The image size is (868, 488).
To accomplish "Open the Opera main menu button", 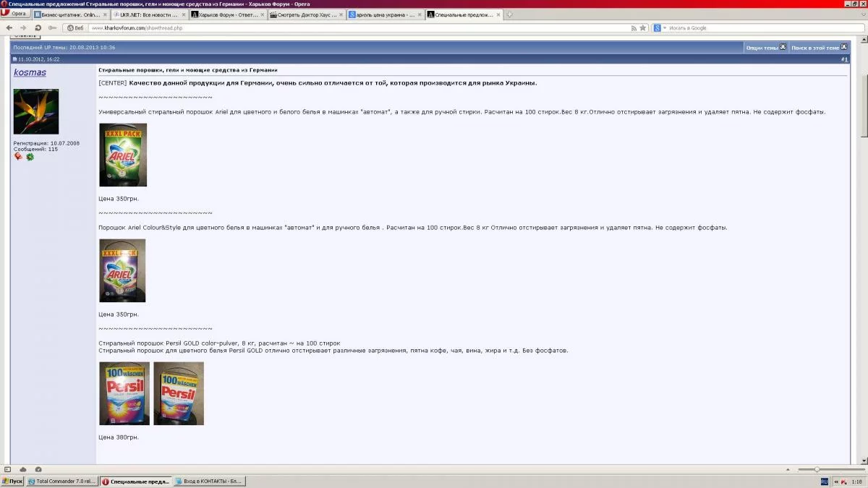I will (15, 14).
